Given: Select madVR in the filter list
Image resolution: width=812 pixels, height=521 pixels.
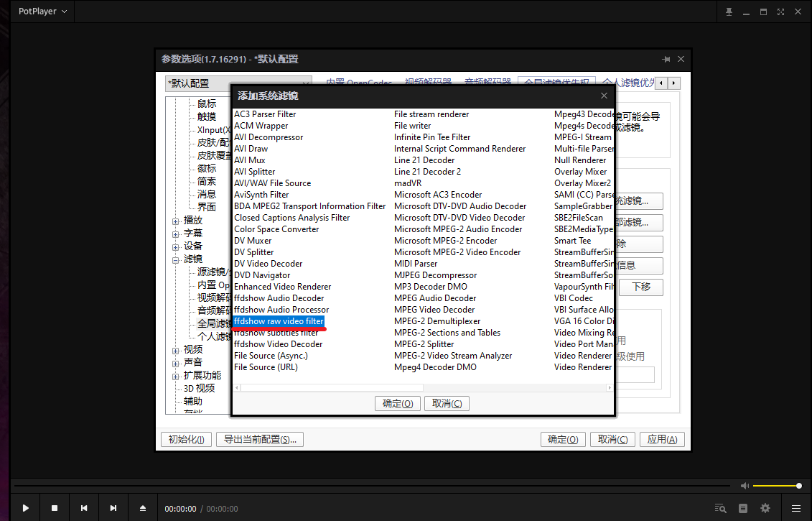Looking at the screenshot, I should [406, 183].
